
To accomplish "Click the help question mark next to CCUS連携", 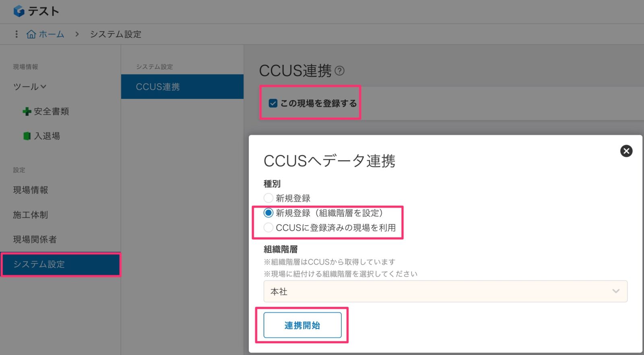I will pyautogui.click(x=340, y=71).
